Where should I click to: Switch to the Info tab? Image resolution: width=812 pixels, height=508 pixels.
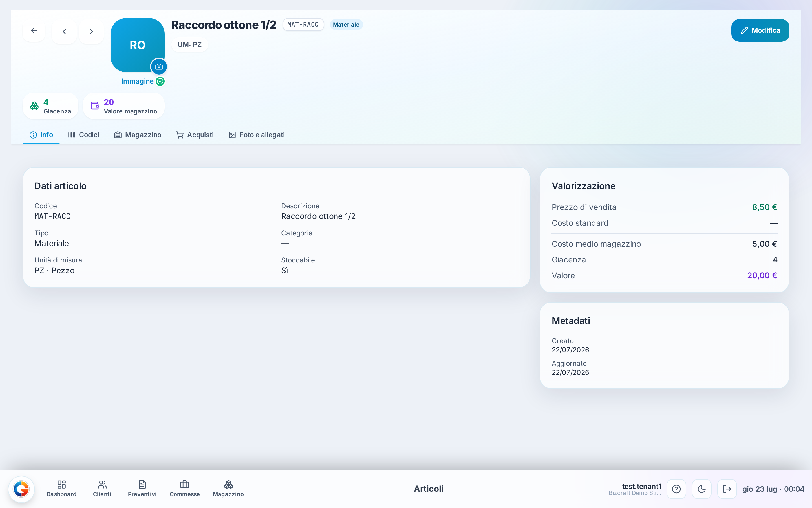coord(41,135)
